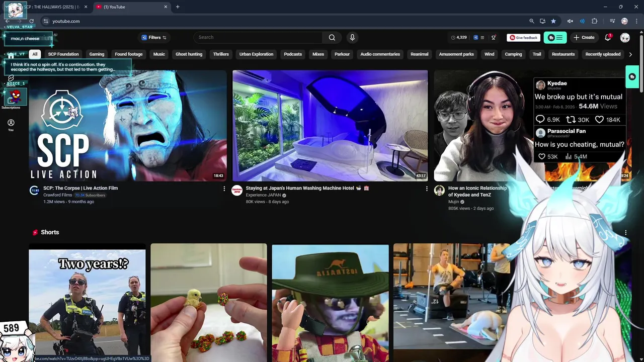Bookmark this page with the star icon
644x362 pixels.
click(x=553, y=21)
